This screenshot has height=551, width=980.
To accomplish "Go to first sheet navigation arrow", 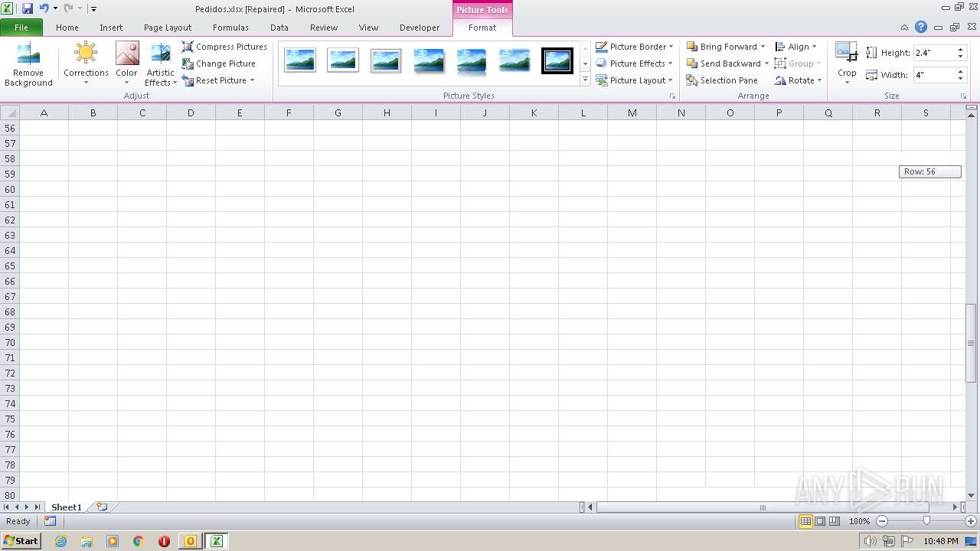I will click(7, 507).
